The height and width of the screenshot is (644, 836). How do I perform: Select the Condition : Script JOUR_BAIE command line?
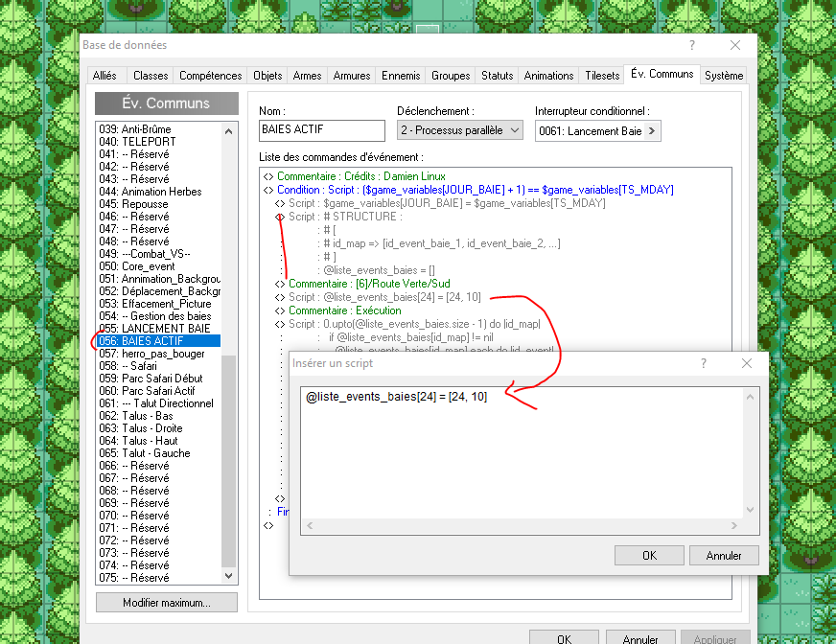[x=476, y=190]
